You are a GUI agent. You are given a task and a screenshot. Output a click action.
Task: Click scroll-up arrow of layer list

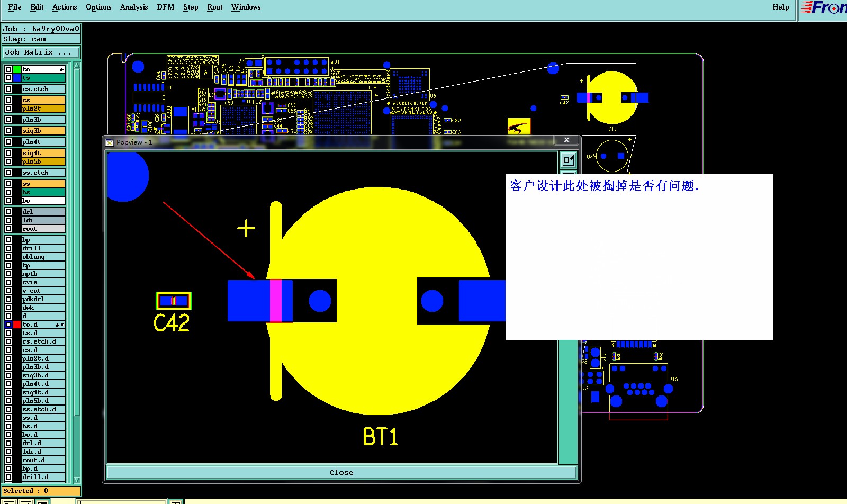77,66
